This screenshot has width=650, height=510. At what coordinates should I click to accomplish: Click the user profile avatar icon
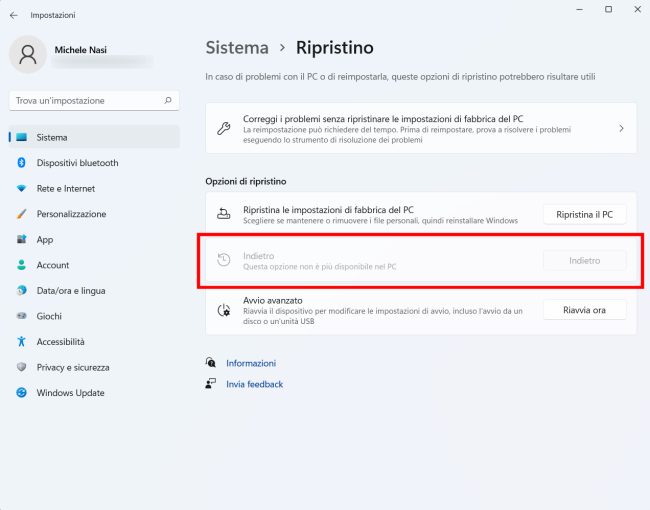tap(28, 54)
